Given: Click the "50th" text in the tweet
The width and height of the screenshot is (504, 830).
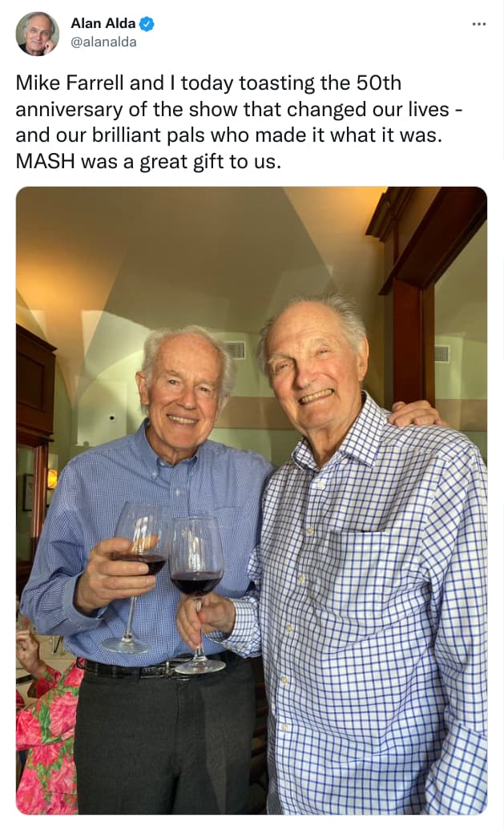Looking at the screenshot, I should click(x=378, y=83).
